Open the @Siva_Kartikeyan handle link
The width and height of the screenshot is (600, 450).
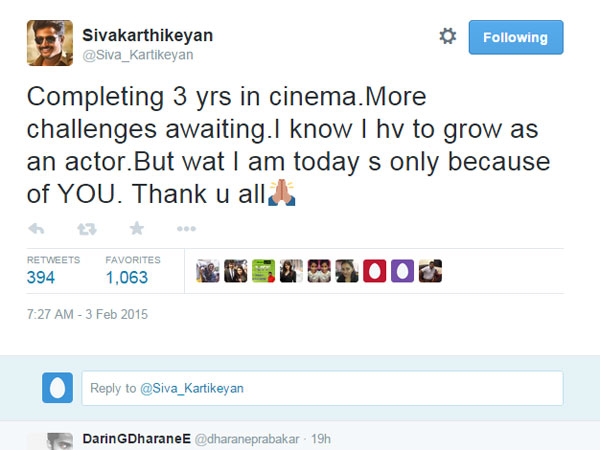pos(138,55)
